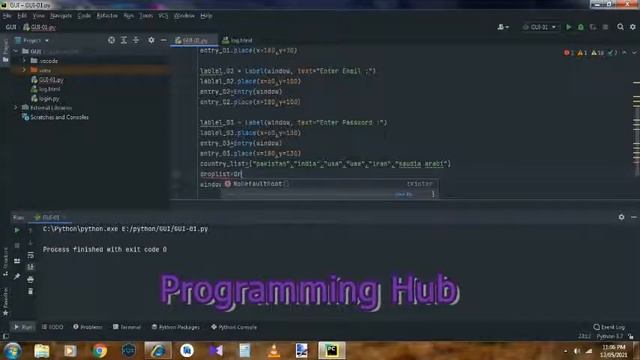The height and width of the screenshot is (360, 640).
Task: Open Google Chrome from taskbar
Action: point(99,351)
